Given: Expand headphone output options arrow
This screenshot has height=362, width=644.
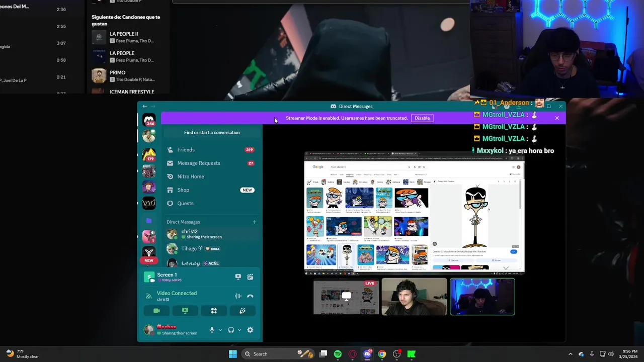Looking at the screenshot, I should coord(239,330).
